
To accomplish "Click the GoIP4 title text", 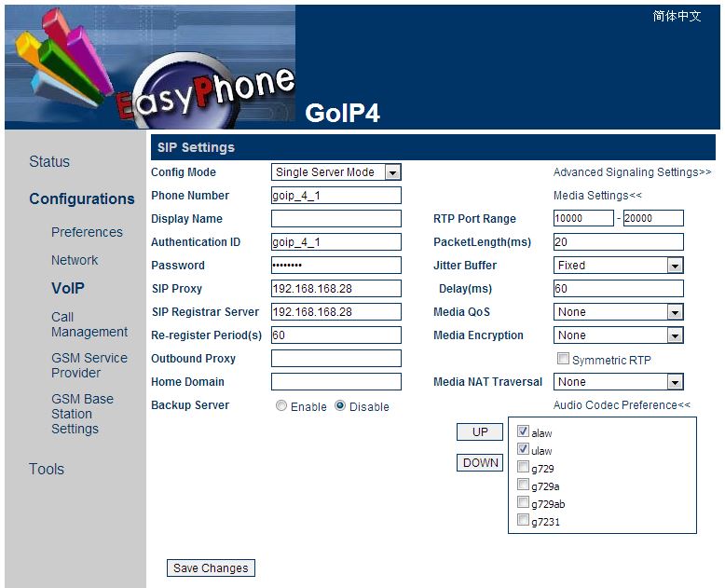I will tap(343, 114).
